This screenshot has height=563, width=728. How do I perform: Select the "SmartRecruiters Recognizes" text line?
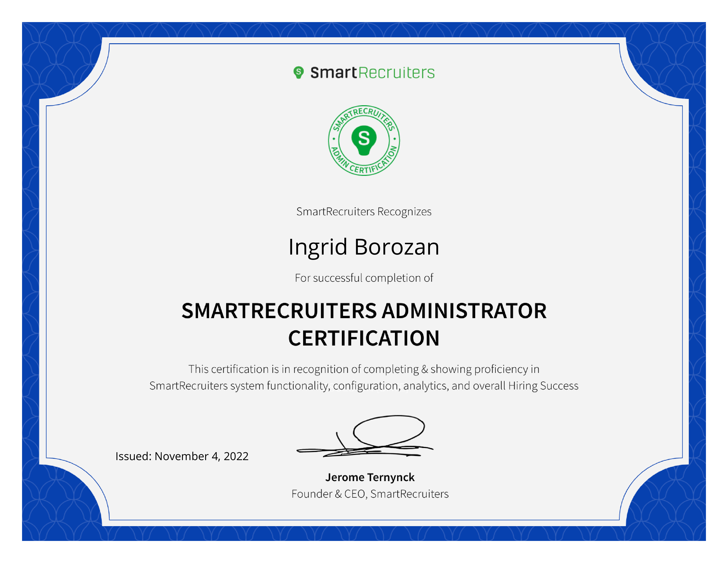coord(364,212)
